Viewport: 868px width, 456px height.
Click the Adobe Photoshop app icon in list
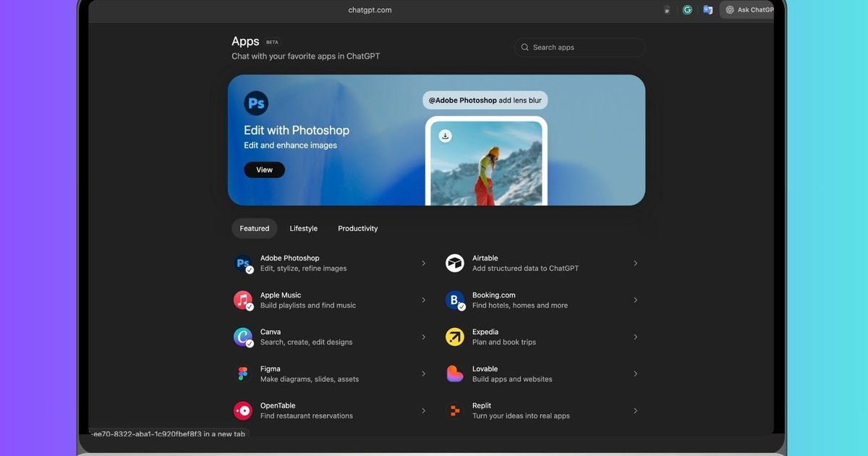pos(243,263)
